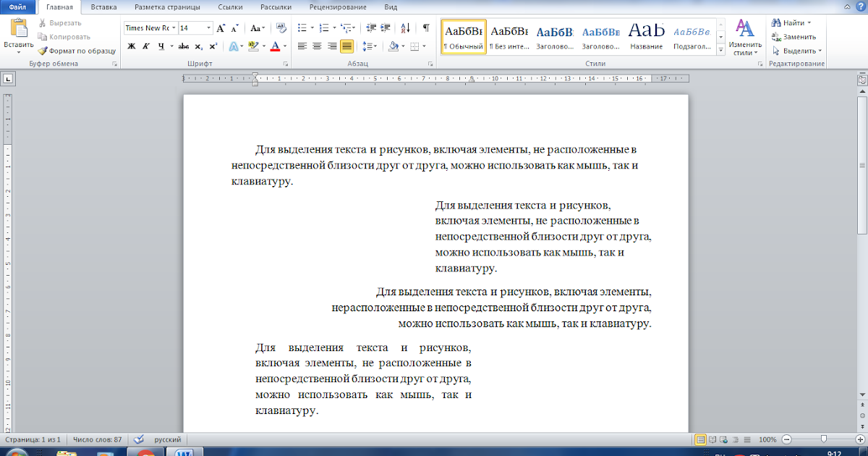Open the Text Effects glowing A icon

[234, 46]
